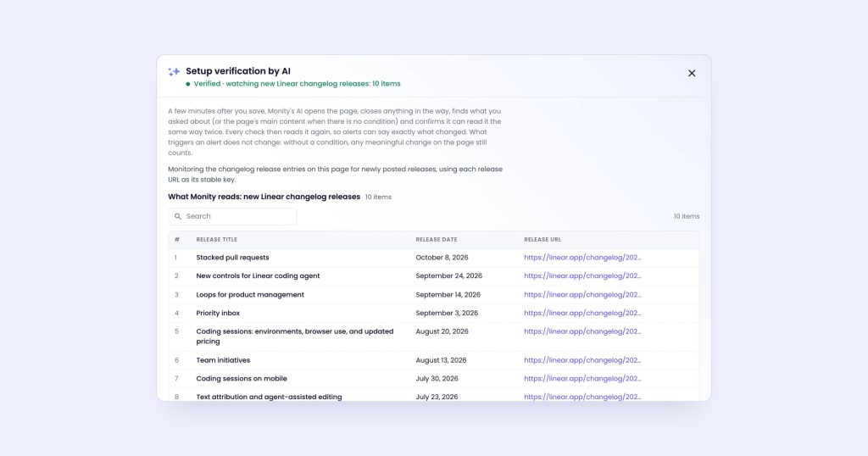Select 'Text attribution and agent-assisted editing' title
This screenshot has width=868, height=456.
tap(269, 397)
